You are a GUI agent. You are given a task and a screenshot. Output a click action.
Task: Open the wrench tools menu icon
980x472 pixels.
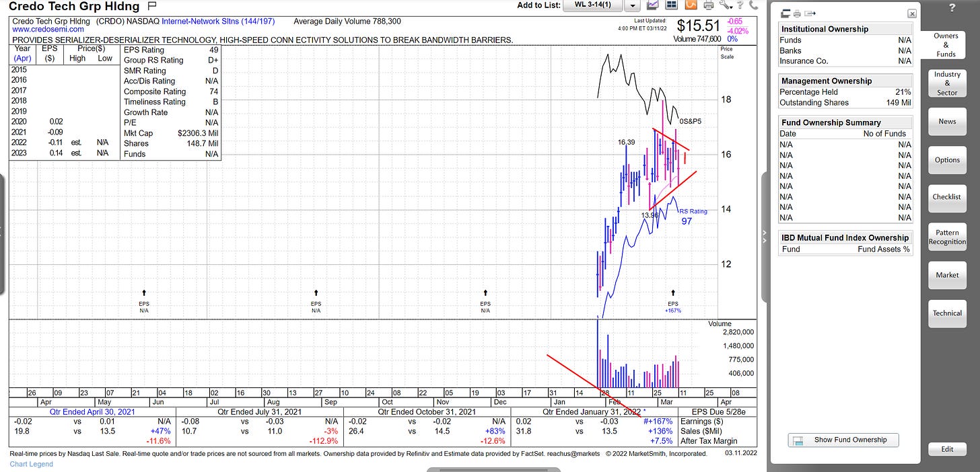tap(725, 5)
